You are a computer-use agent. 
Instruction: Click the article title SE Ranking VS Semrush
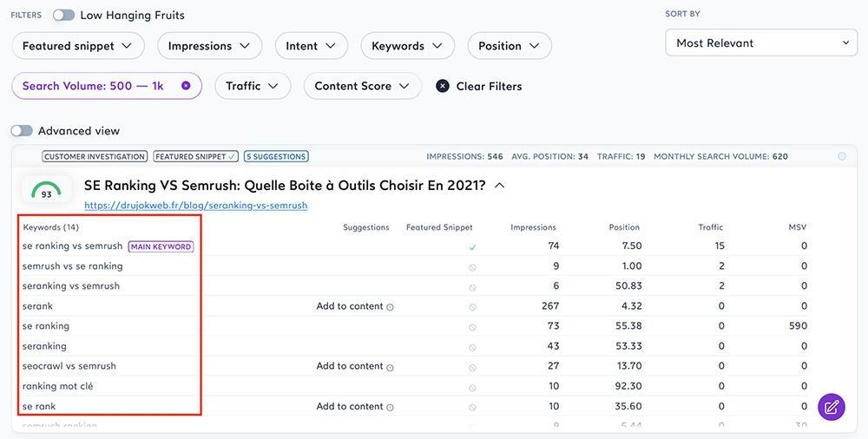tap(285, 186)
